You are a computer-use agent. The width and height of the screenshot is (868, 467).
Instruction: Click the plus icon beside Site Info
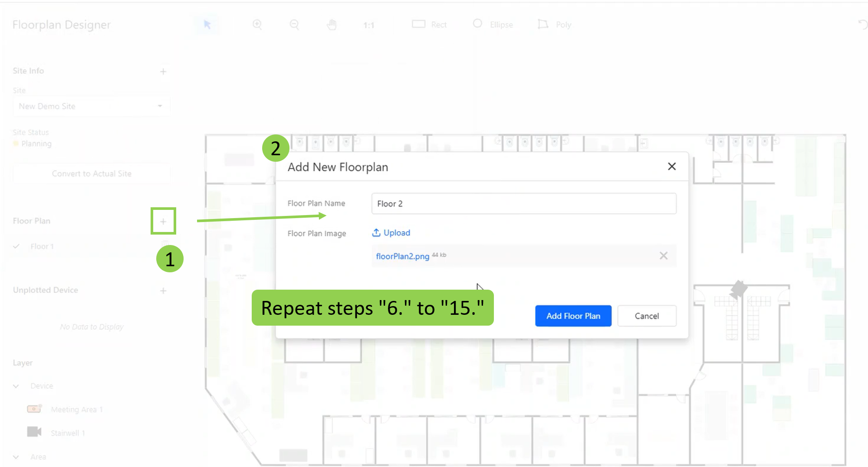(163, 72)
